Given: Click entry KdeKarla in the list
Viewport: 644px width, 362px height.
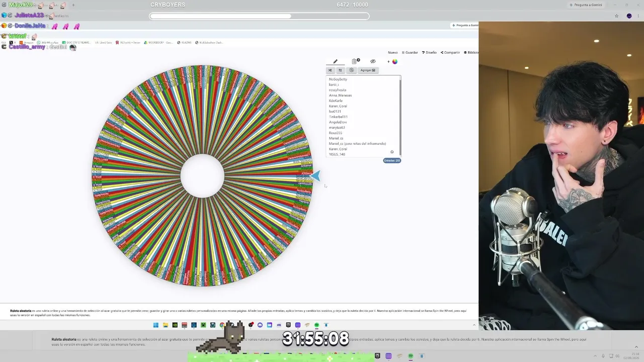Looking at the screenshot, I should coord(336,101).
